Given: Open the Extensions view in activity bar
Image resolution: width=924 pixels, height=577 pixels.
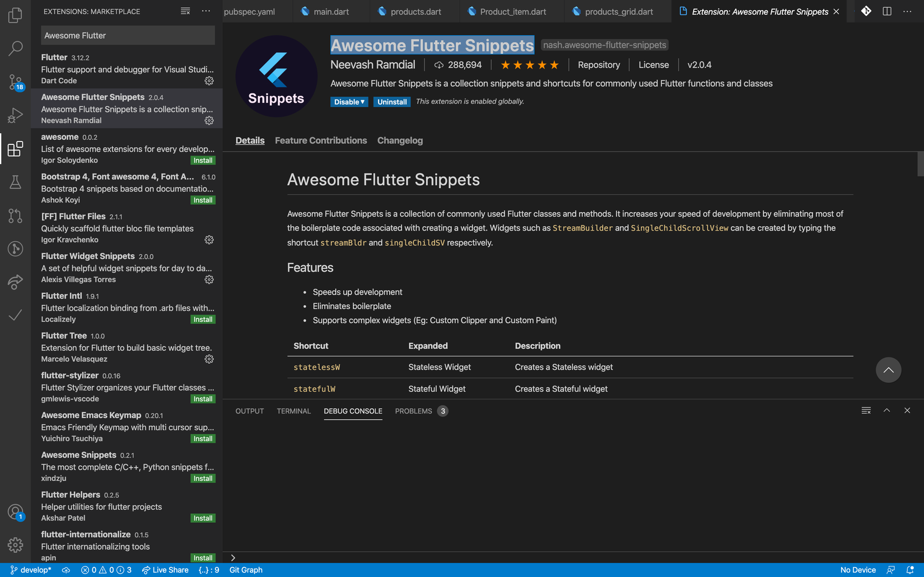Looking at the screenshot, I should pyautogui.click(x=15, y=149).
